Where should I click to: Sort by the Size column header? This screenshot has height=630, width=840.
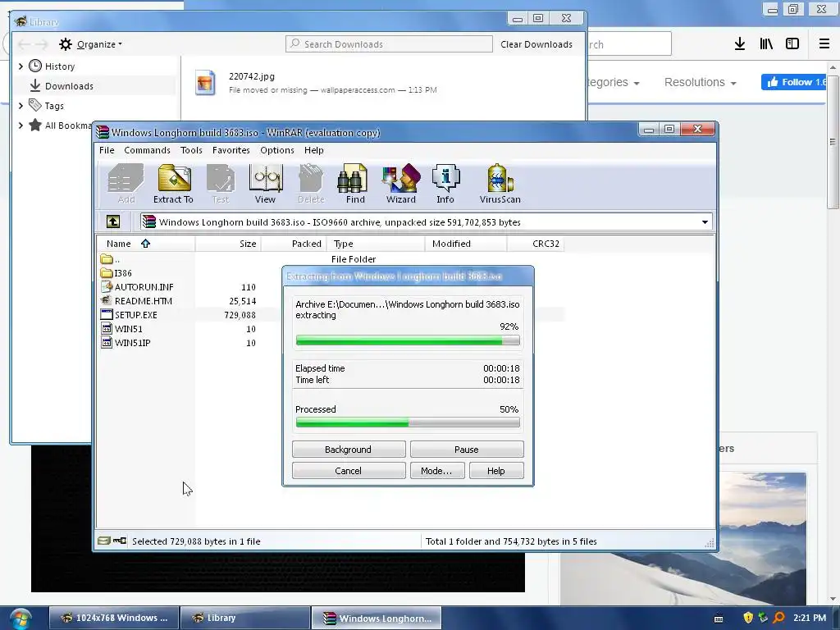(228, 244)
